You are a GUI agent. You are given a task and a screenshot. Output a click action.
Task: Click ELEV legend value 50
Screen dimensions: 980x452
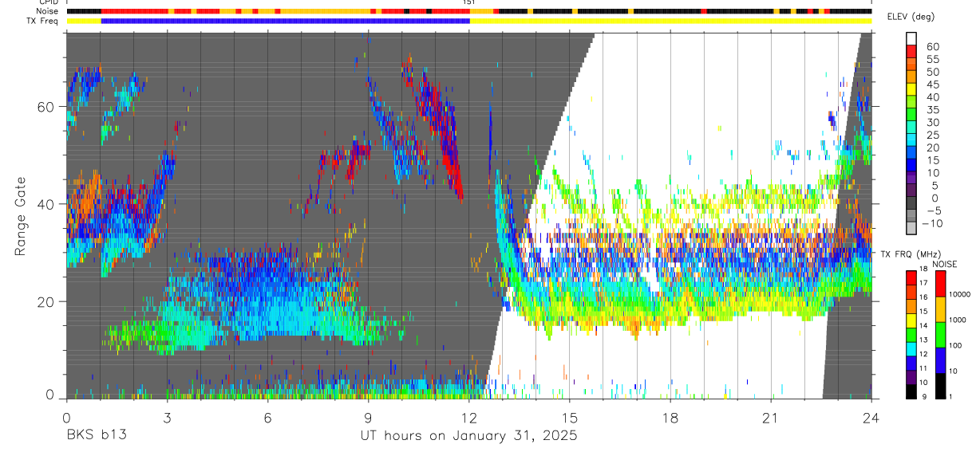pos(932,73)
